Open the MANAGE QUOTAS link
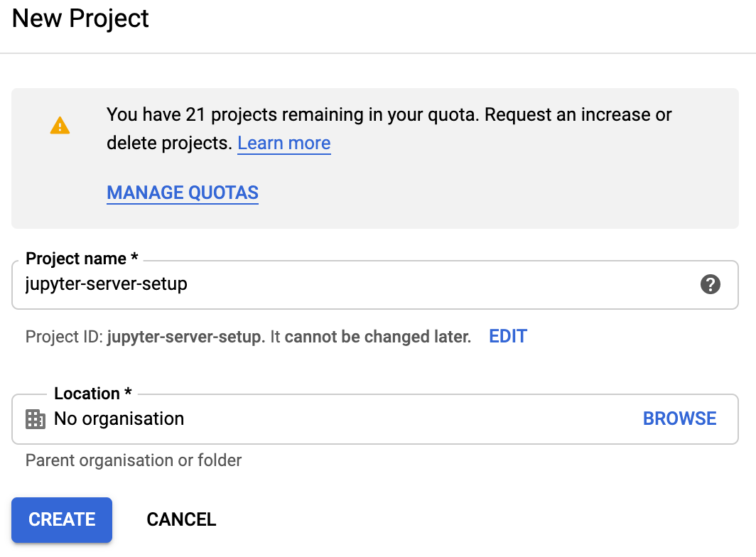Viewport: 756px width, 557px height. tap(183, 193)
